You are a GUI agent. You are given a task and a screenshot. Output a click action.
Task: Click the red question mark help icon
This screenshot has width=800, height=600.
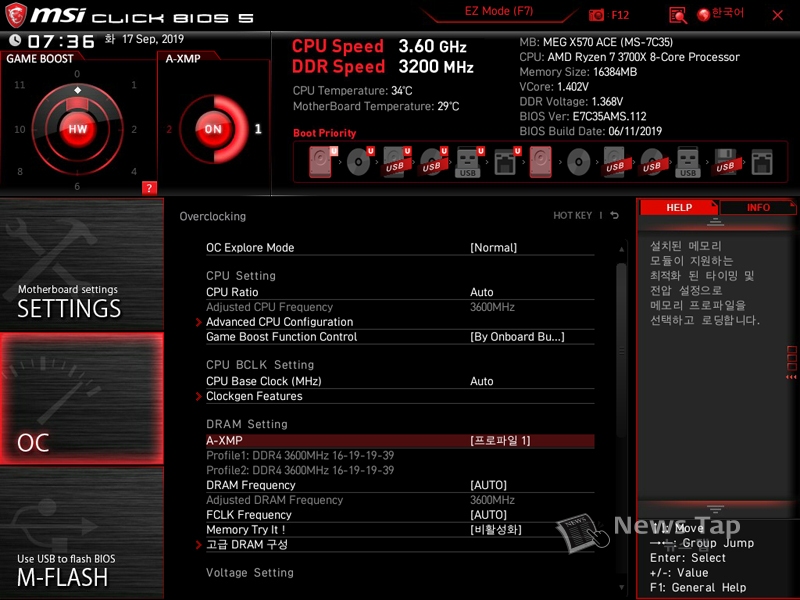click(149, 187)
